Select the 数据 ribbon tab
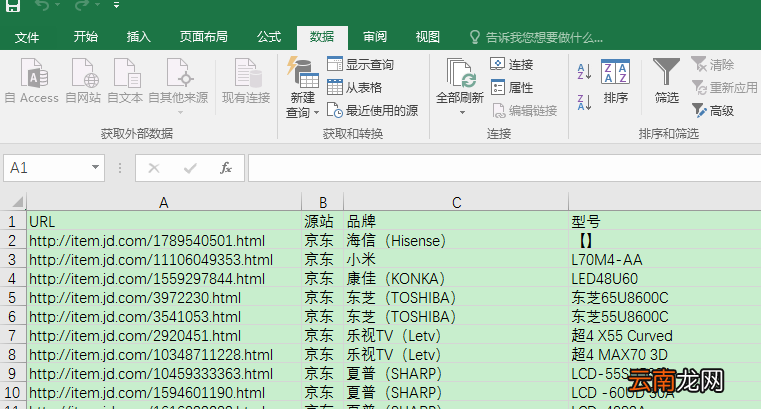The image size is (761, 409). (x=322, y=37)
